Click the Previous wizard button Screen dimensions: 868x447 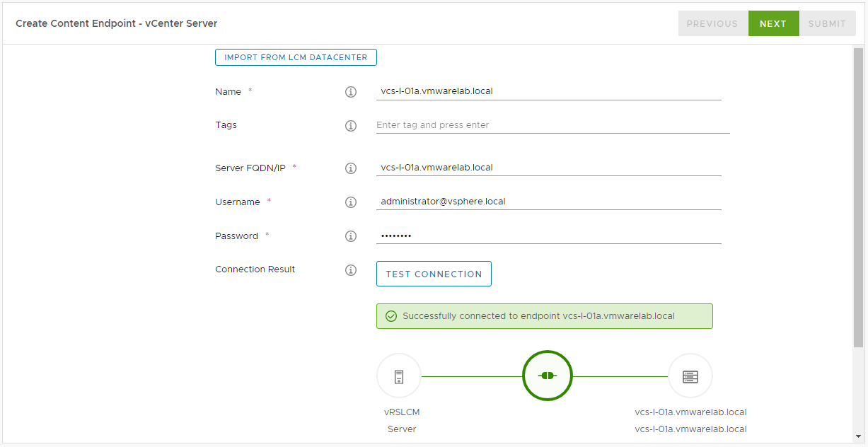(x=712, y=23)
